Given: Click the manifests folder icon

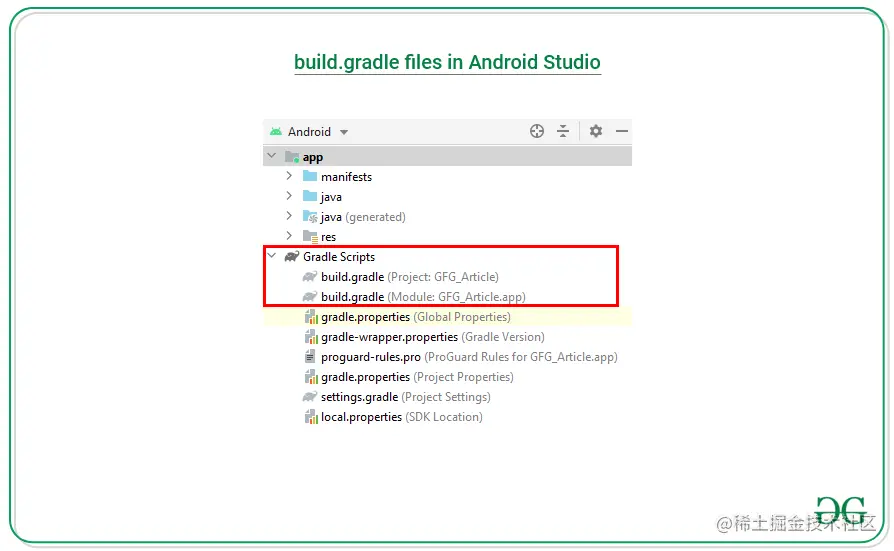Looking at the screenshot, I should 310,176.
